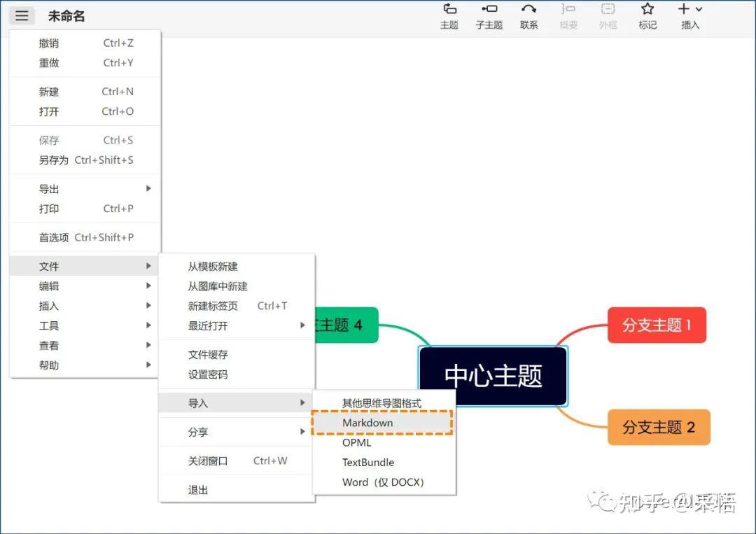This screenshot has width=756, height=534.
Task: Click the 概要 (Summary) toolbar icon
Action: (x=568, y=15)
